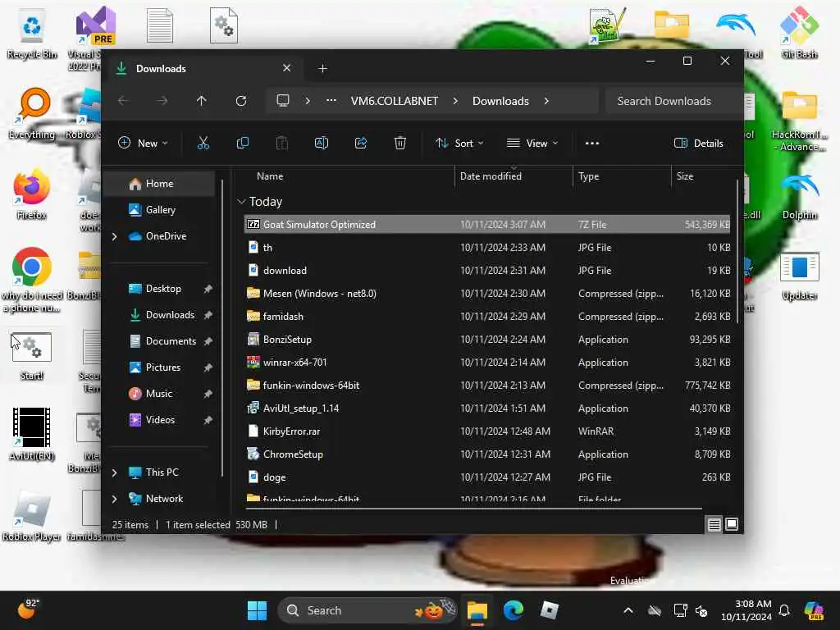Select the AviUtl(EN) desktop shortcut
The image size is (840, 630).
[32, 434]
